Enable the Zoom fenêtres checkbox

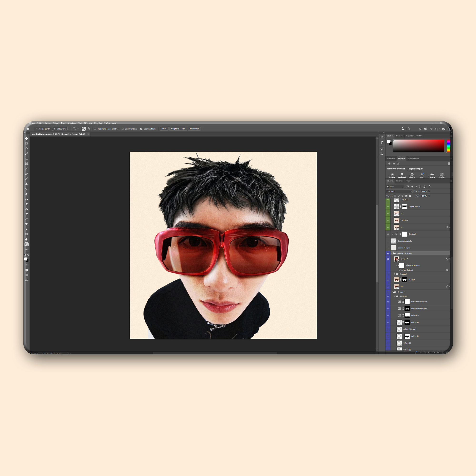122,129
